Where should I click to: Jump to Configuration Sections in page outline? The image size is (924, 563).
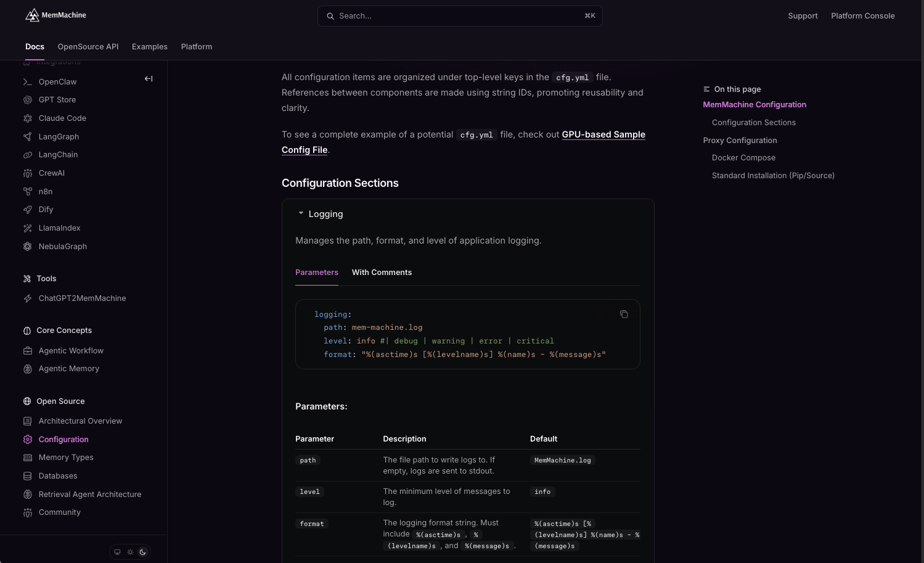753,123
